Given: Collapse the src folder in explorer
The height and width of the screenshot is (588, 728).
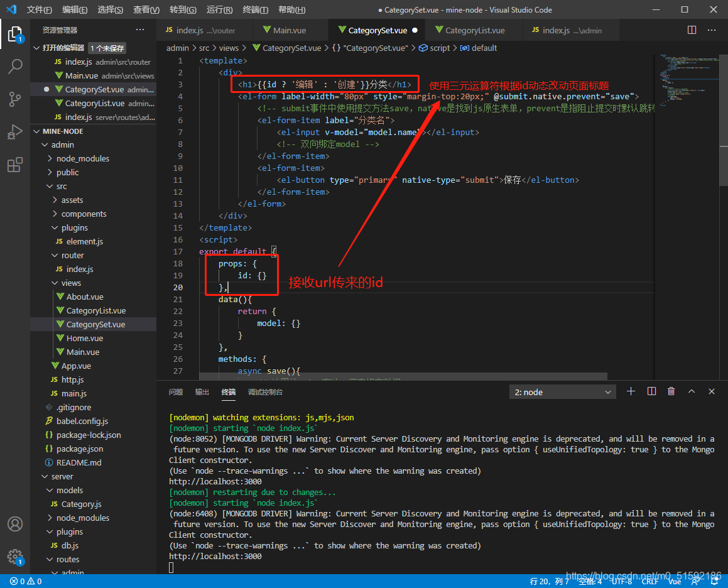Looking at the screenshot, I should point(61,186).
